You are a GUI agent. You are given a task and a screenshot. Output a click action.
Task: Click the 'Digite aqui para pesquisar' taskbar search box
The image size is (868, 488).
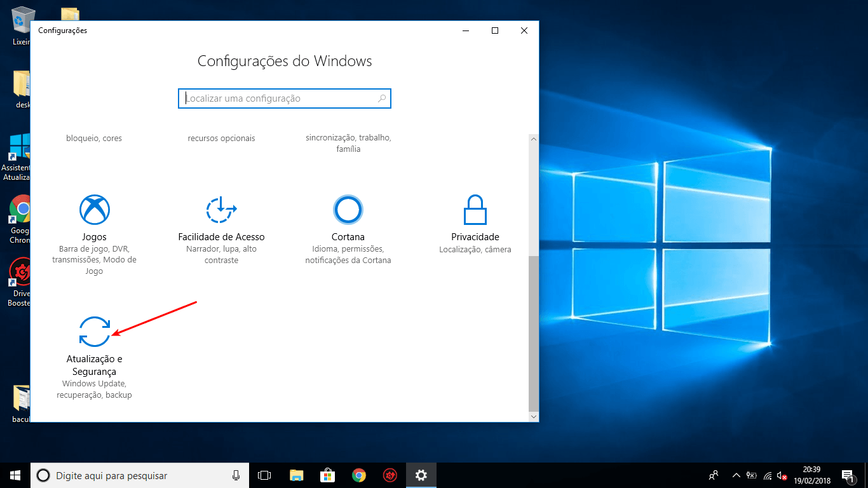click(x=139, y=475)
